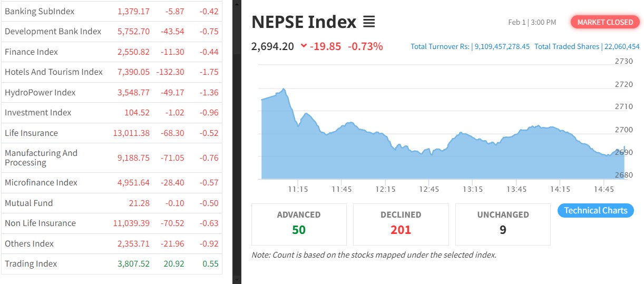Click the Market Closed status badge
The width and height of the screenshot is (644, 284).
(x=605, y=22)
